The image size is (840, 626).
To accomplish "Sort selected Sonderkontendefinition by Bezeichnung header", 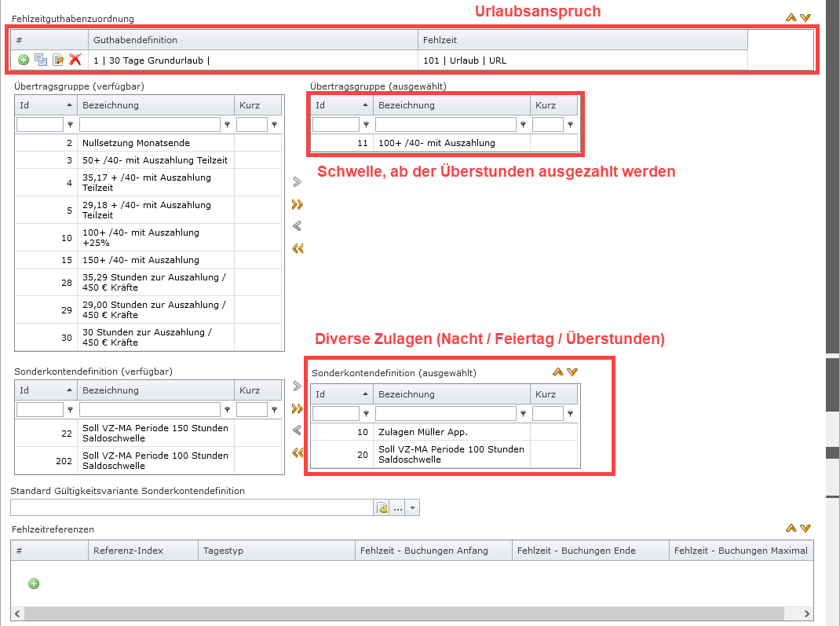I will (452, 394).
